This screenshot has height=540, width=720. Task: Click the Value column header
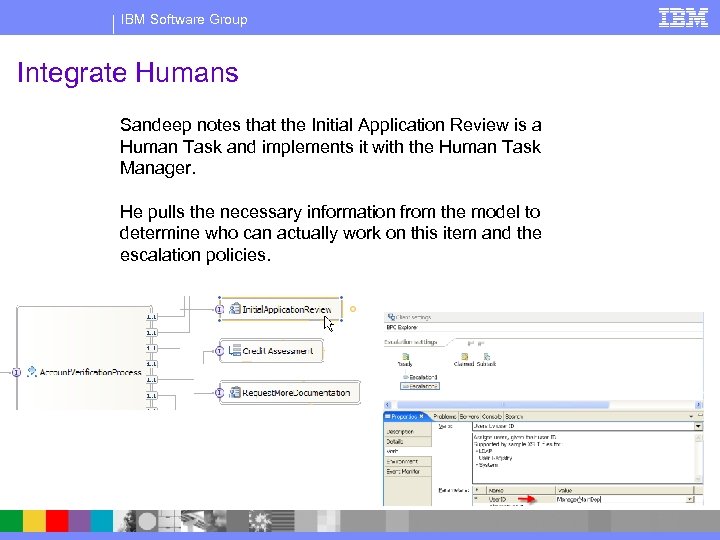[x=624, y=490]
